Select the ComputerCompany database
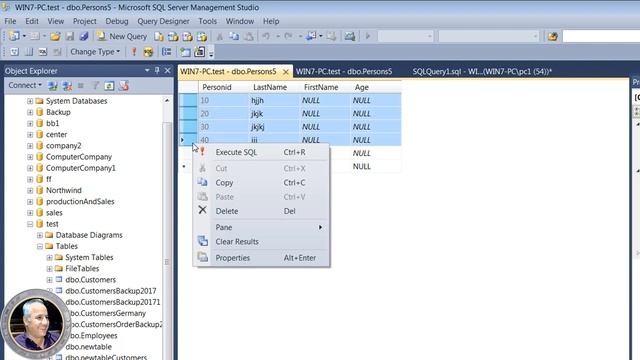640x360 pixels. pyautogui.click(x=78, y=157)
